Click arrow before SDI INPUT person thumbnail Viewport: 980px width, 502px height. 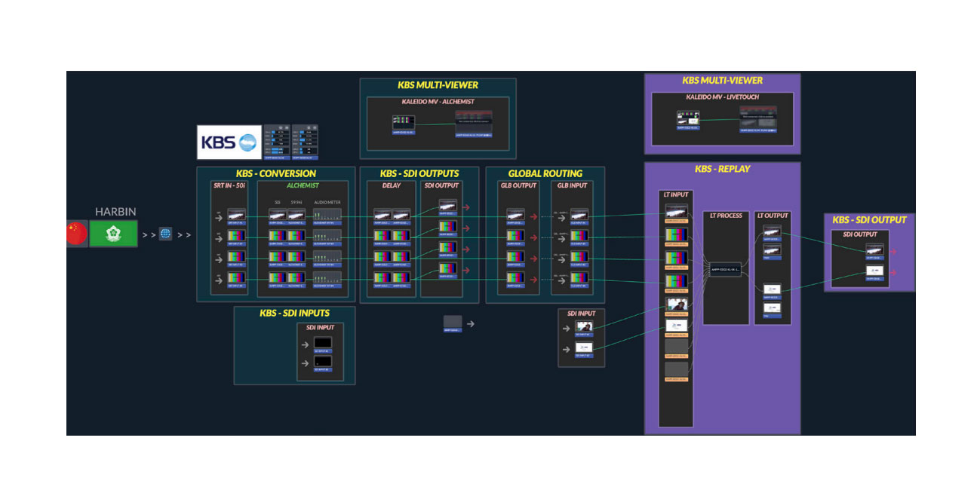point(566,329)
